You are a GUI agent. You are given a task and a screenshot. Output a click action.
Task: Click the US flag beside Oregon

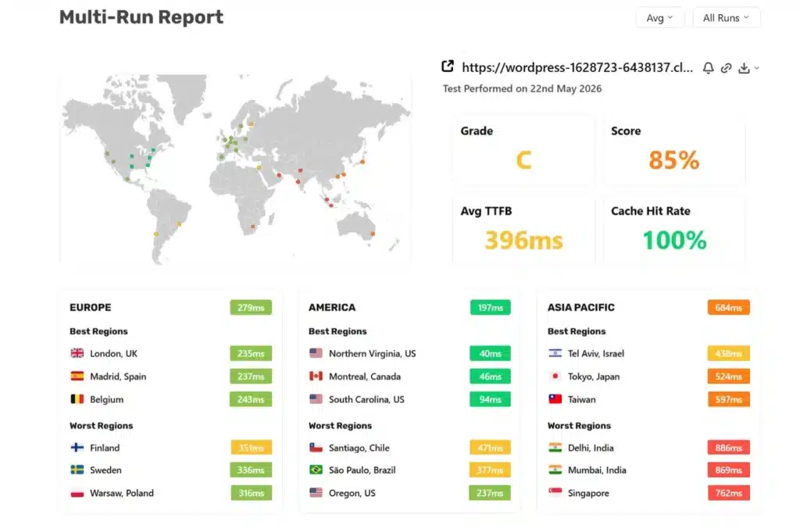pos(316,493)
